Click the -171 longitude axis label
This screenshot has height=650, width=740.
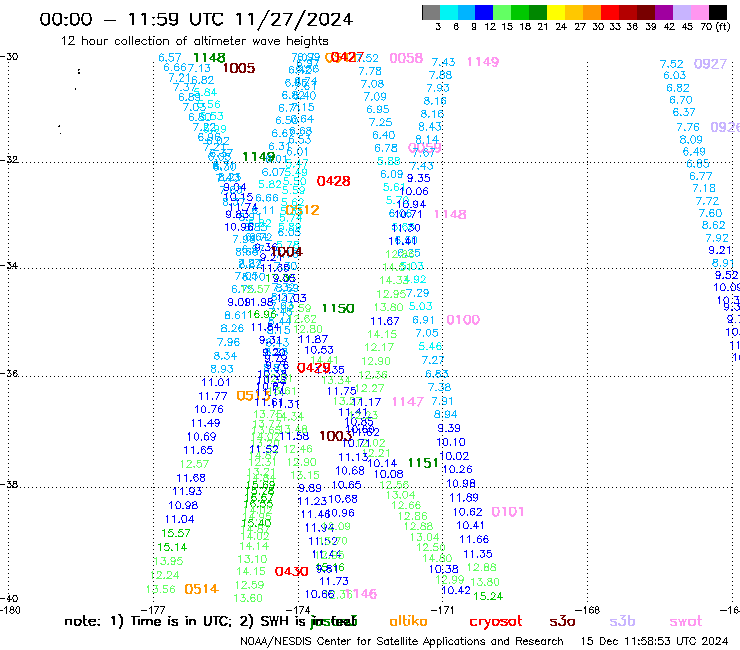click(x=443, y=610)
